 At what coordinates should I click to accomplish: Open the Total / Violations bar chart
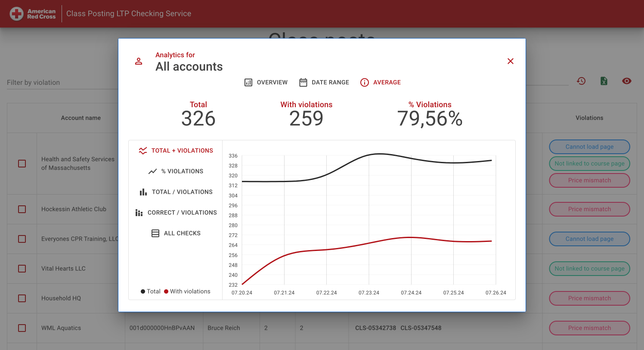click(x=176, y=192)
